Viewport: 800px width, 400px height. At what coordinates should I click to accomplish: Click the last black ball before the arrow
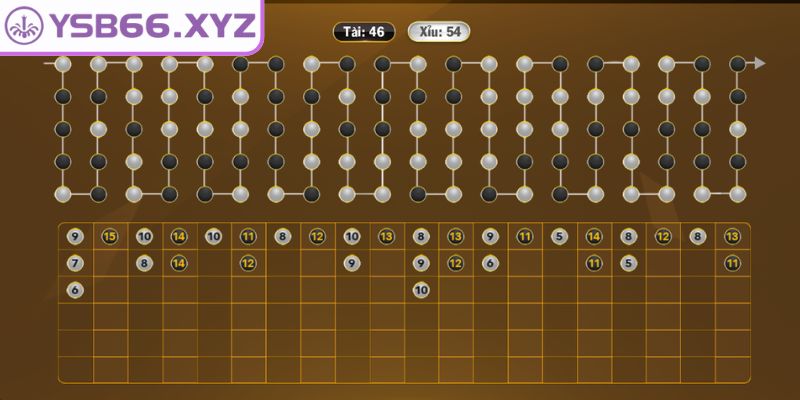(738, 64)
